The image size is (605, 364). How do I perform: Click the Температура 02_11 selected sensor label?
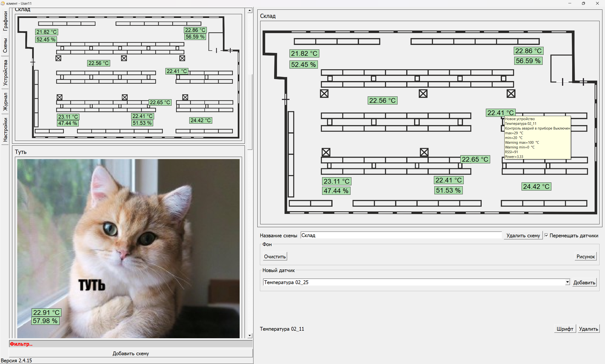[x=282, y=329]
